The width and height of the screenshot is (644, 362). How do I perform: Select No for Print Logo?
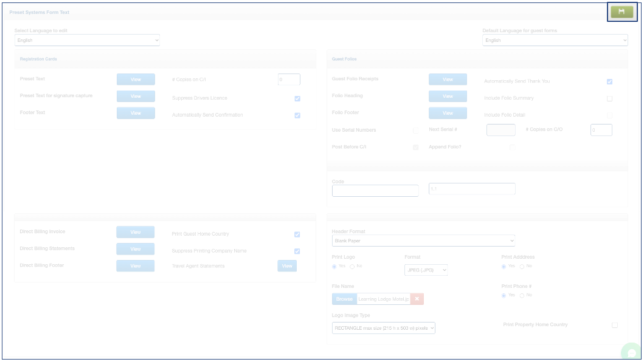point(352,267)
